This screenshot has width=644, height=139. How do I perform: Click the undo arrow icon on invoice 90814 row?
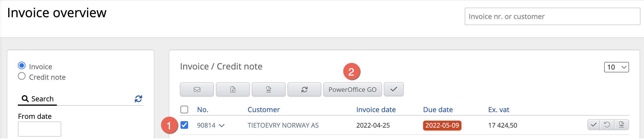pyautogui.click(x=607, y=125)
